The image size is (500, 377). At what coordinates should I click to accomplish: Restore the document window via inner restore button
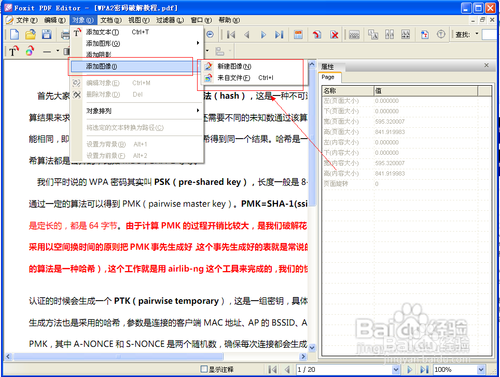coord(482,20)
